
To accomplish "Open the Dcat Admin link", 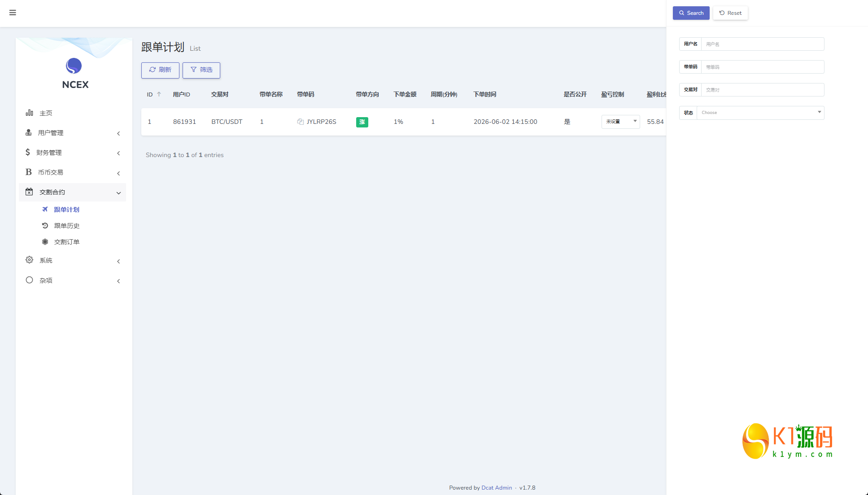I will [497, 488].
